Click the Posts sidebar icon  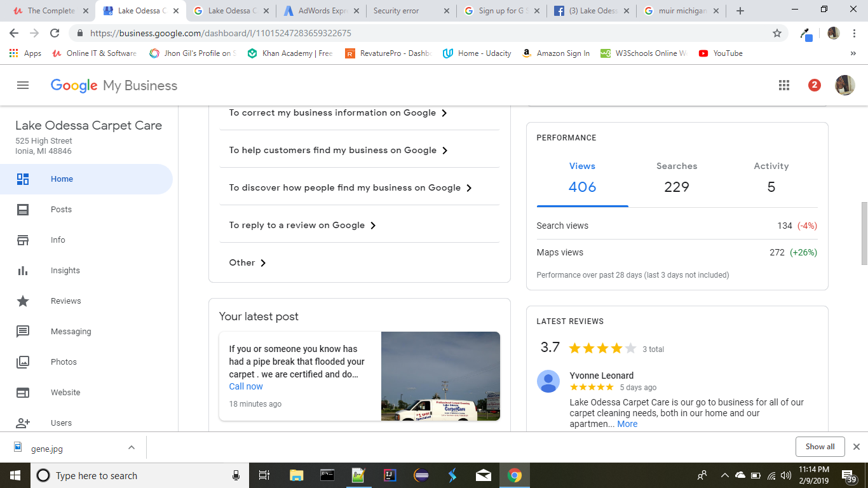click(x=23, y=210)
